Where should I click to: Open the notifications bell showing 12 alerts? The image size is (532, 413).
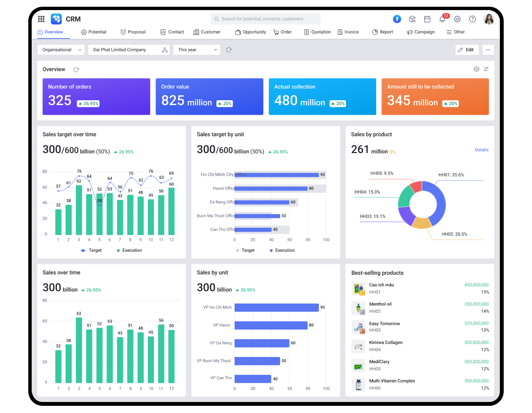point(442,19)
